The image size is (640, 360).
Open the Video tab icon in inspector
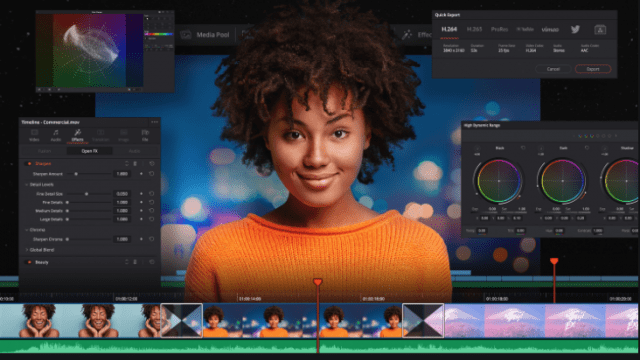click(x=34, y=133)
